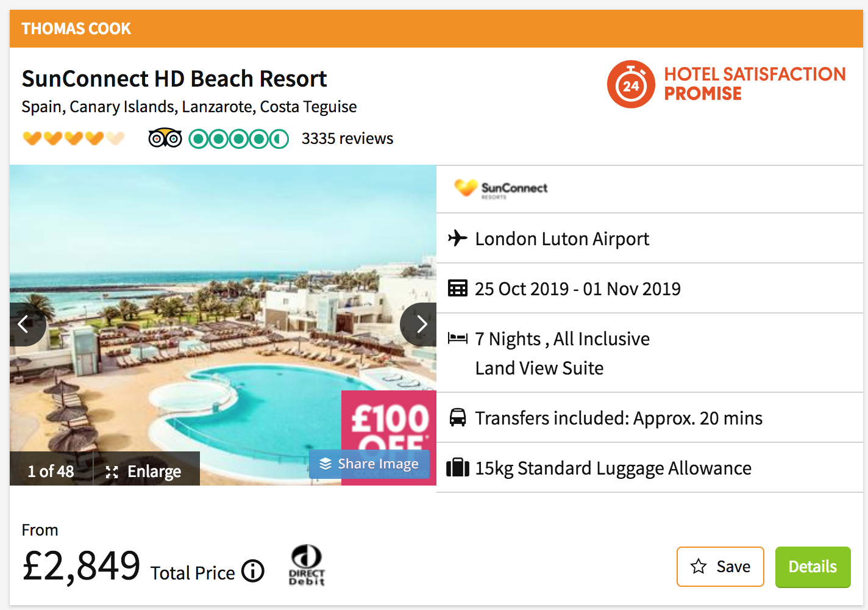Show the next resort photo
Screen dimensions: 868x610
point(420,324)
